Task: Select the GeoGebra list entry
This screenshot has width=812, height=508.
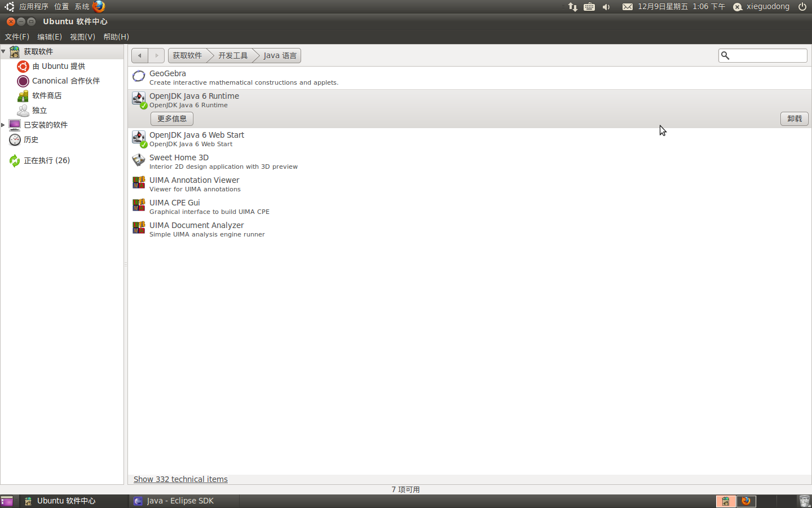Action: point(470,78)
